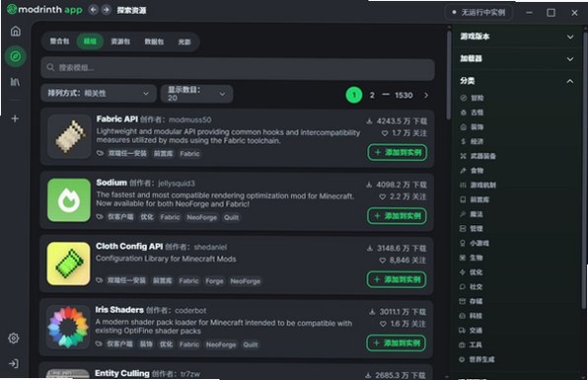Go forward with the right arrow button

[x=107, y=10]
